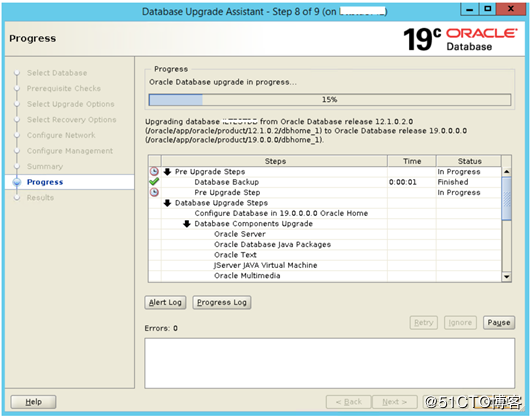Click scroll-down arrow of steps table
The height and width of the screenshot is (419, 532).
coord(506,277)
